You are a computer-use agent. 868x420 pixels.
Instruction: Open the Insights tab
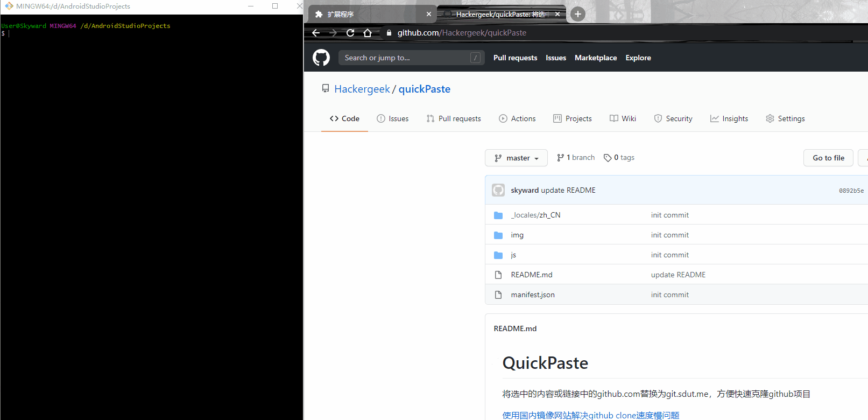click(x=729, y=118)
